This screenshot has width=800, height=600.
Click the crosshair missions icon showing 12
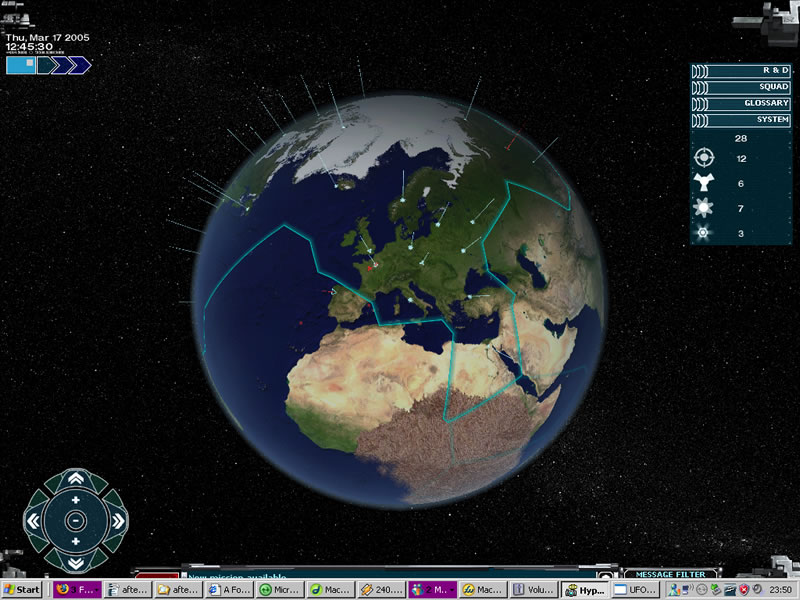(x=705, y=158)
